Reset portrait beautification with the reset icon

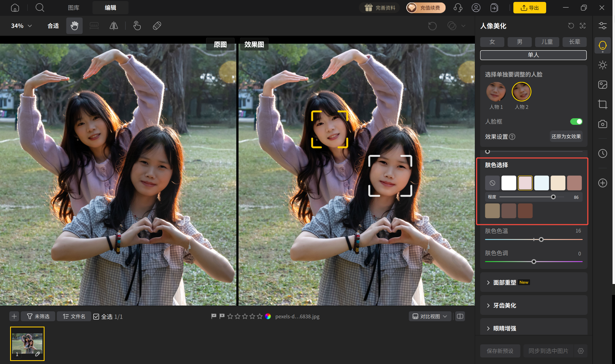(571, 26)
